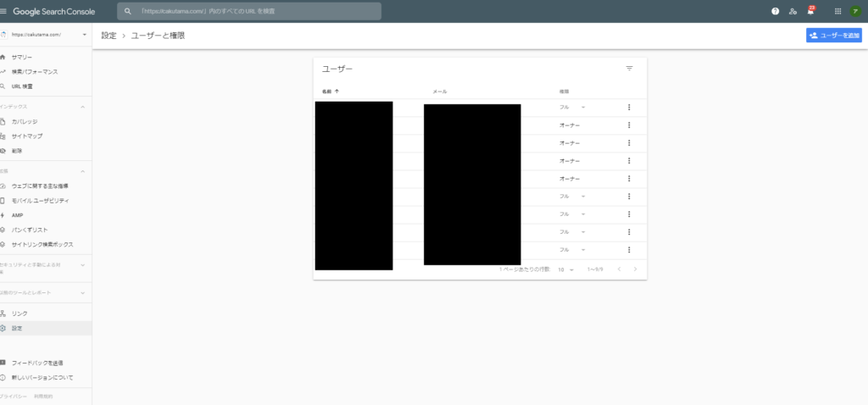The image size is (868, 405).
Task: Click the ユーザー card heading
Action: [x=337, y=69]
